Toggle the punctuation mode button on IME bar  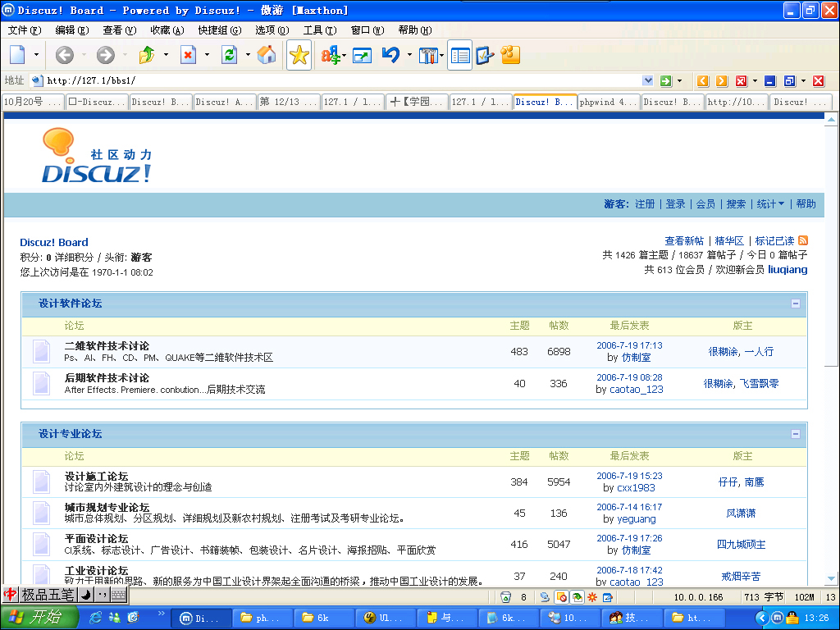pyautogui.click(x=103, y=595)
